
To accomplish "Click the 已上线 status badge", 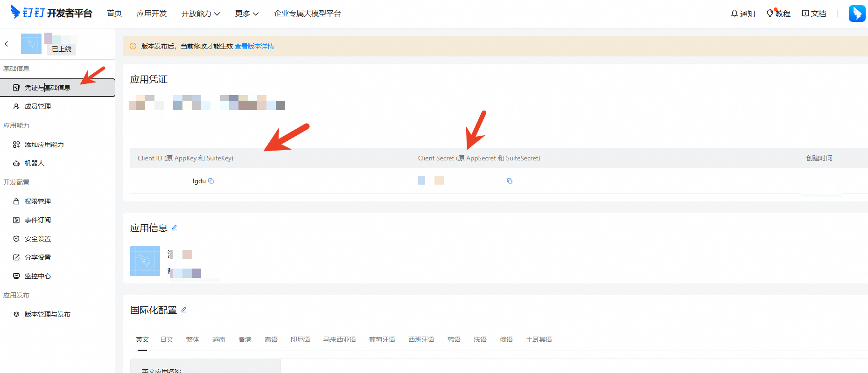I will [62, 49].
